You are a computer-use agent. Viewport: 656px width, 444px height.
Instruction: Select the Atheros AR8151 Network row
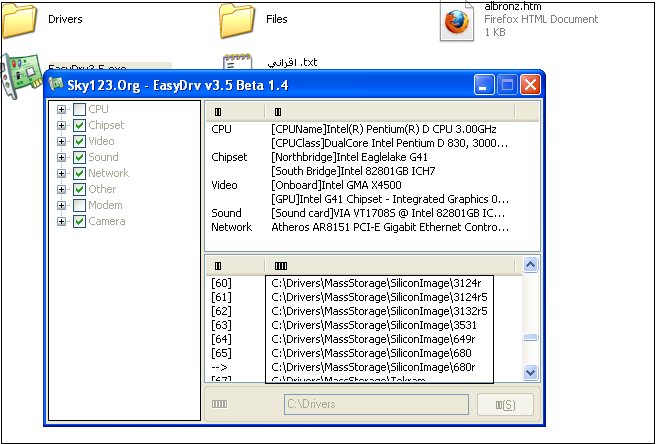360,227
